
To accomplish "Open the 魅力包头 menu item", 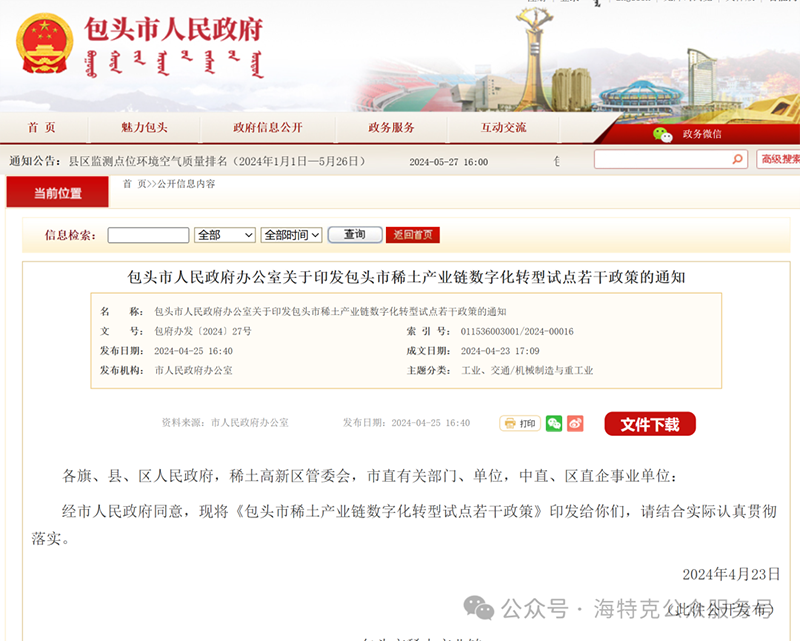I will [x=144, y=128].
